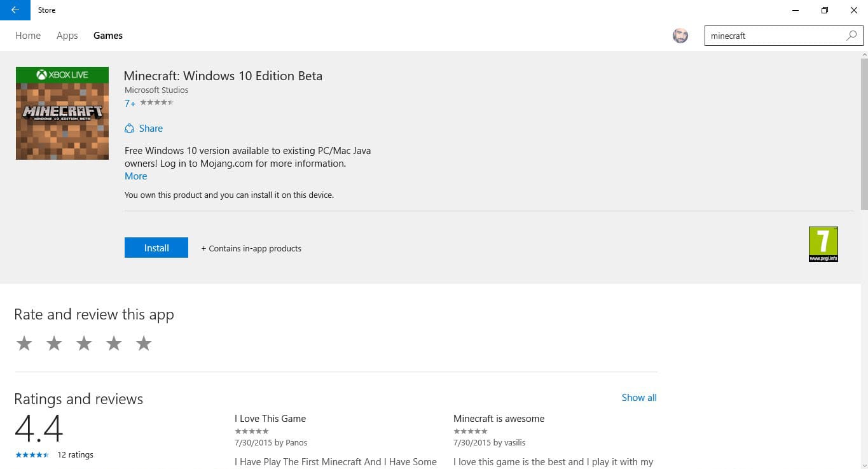Rate the app five stars
This screenshot has width=868, height=469.
pos(144,344)
